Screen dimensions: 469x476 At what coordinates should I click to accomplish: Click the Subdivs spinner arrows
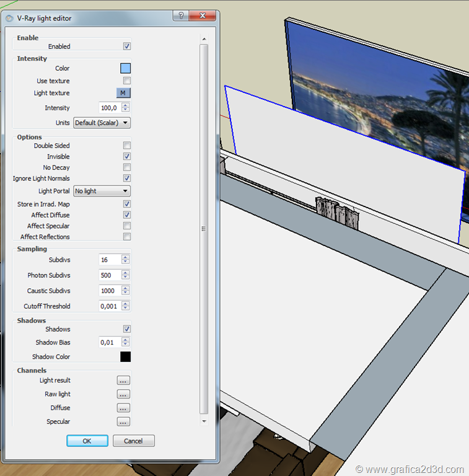(126, 260)
